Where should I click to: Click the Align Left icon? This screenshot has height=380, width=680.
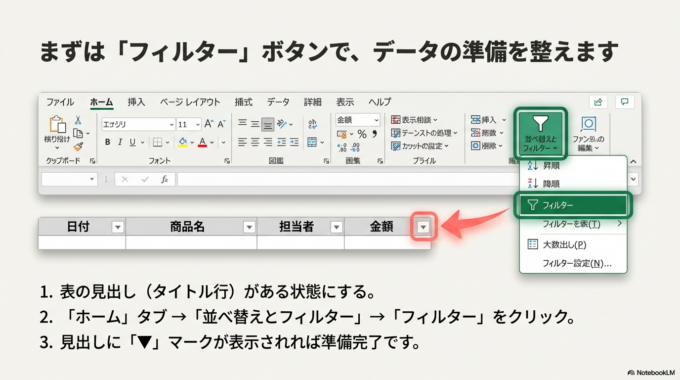pos(242,142)
